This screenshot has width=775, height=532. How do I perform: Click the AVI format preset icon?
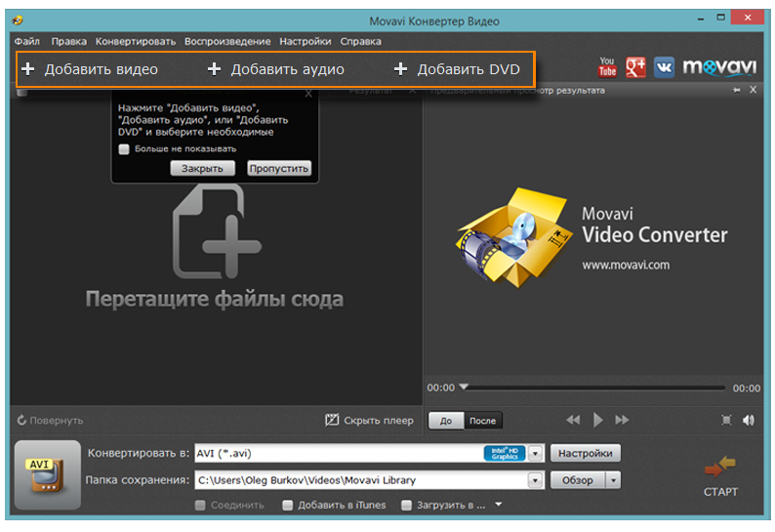coord(48,474)
